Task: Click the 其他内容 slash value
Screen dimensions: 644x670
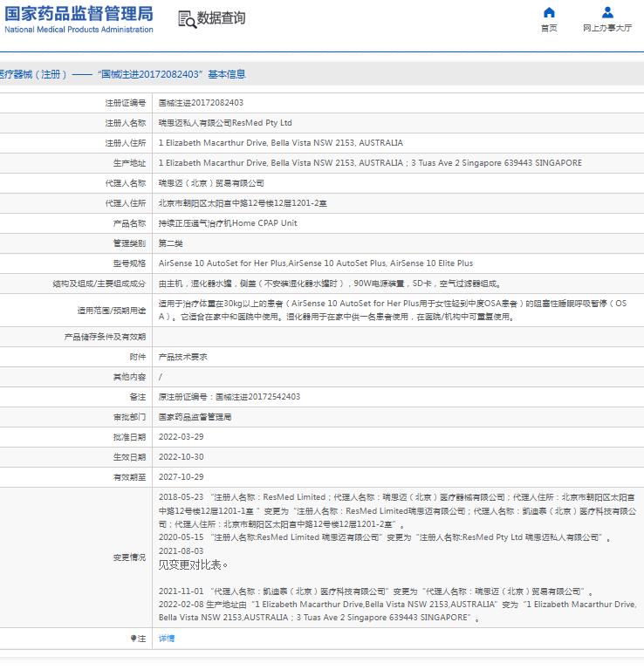Action: pyautogui.click(x=161, y=377)
